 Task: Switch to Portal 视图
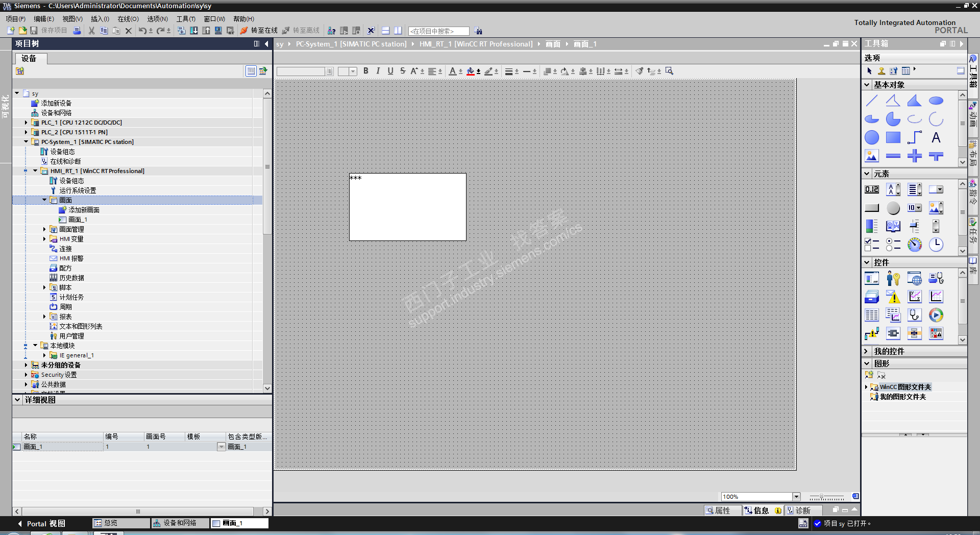(41, 524)
